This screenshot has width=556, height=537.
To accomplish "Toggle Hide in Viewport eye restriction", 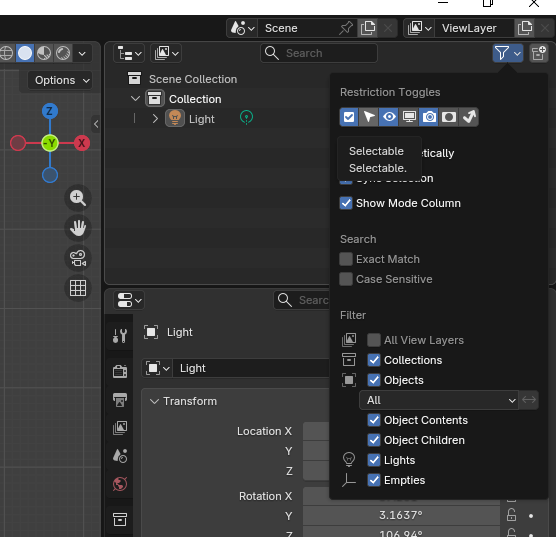I will (x=389, y=117).
